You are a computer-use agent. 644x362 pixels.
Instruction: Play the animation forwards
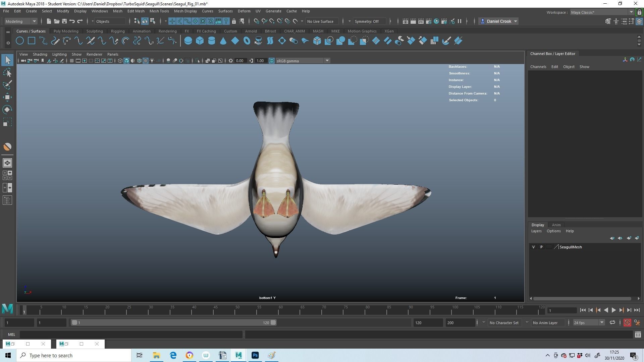point(613,310)
